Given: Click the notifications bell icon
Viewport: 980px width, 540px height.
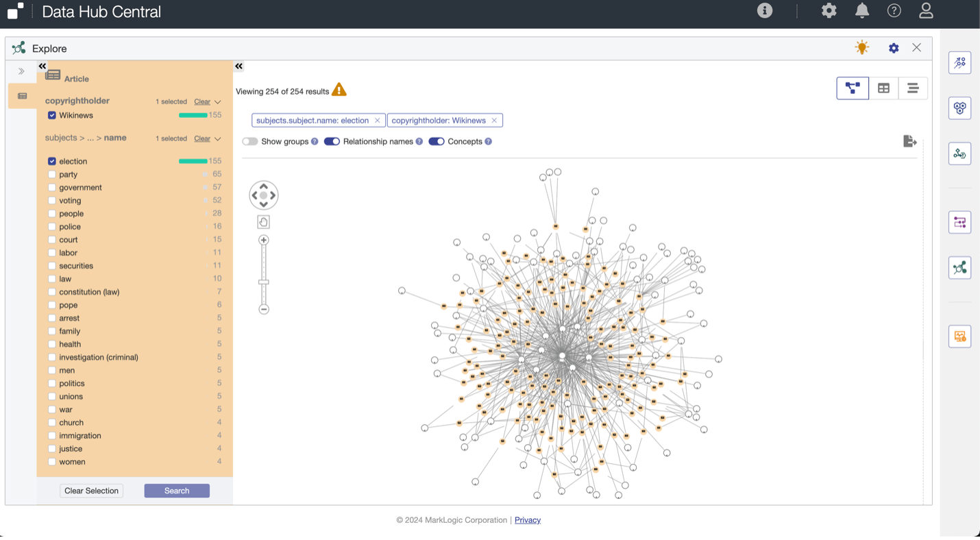Looking at the screenshot, I should click(862, 11).
